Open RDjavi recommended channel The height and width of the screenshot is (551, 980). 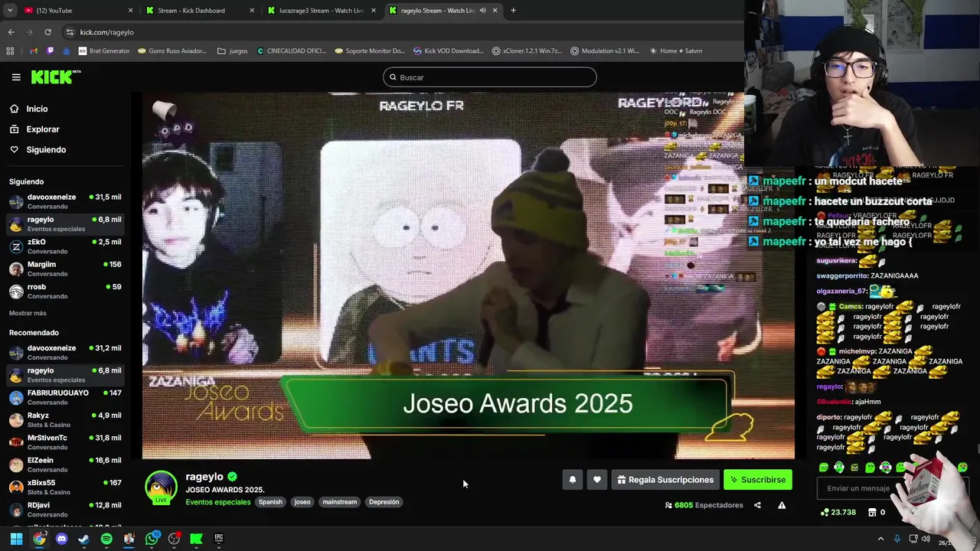point(65,510)
